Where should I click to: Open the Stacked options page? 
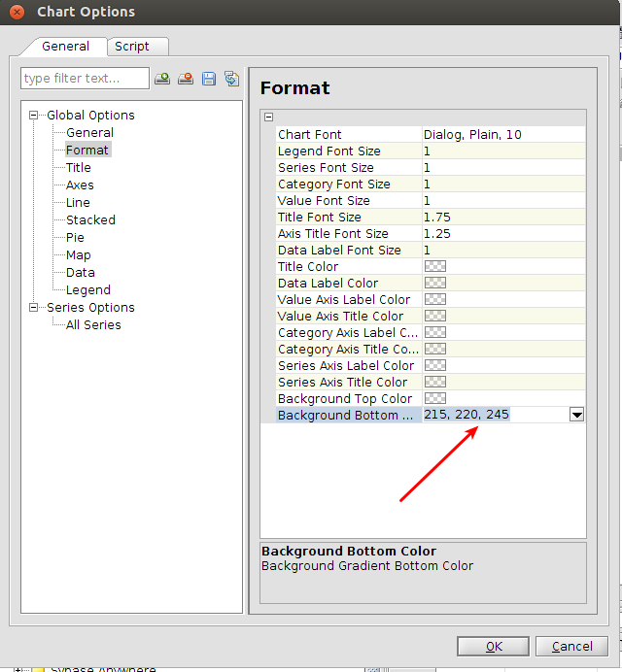(90, 219)
